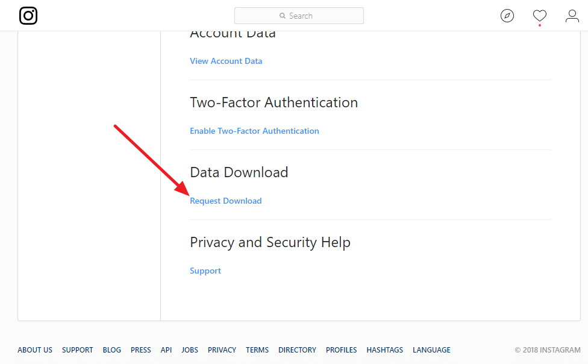
Task: Click the Jobs footer link
Action: (190, 350)
